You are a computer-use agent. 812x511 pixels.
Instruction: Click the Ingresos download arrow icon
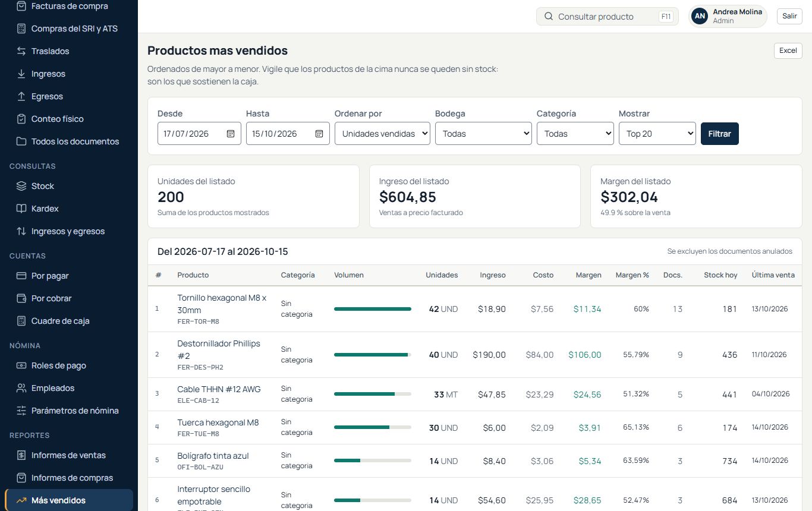(x=21, y=74)
